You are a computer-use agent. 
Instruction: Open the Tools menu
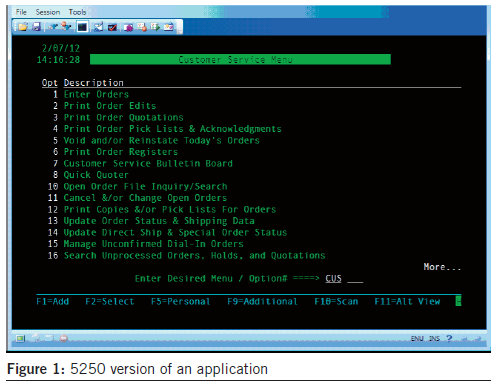pos(77,12)
